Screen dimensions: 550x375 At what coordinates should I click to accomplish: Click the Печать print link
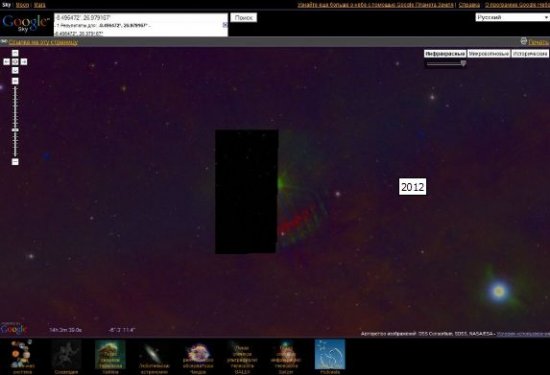coord(539,42)
